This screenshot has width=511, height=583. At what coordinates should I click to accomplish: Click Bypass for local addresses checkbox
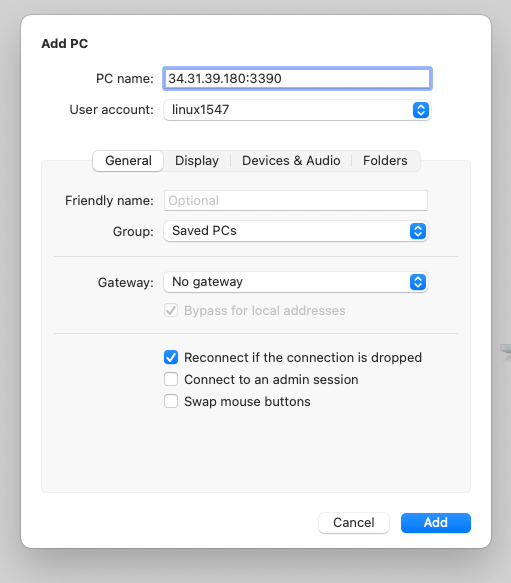click(171, 310)
